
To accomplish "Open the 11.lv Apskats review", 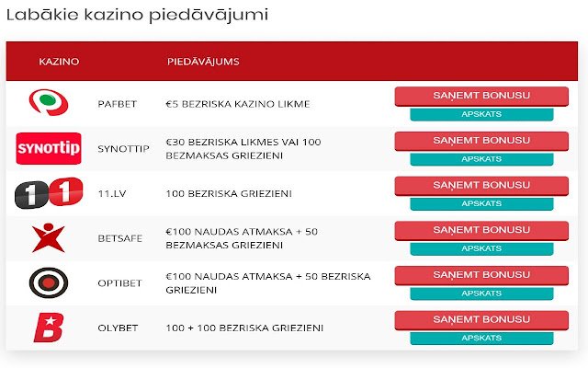I will pyautogui.click(x=481, y=203).
